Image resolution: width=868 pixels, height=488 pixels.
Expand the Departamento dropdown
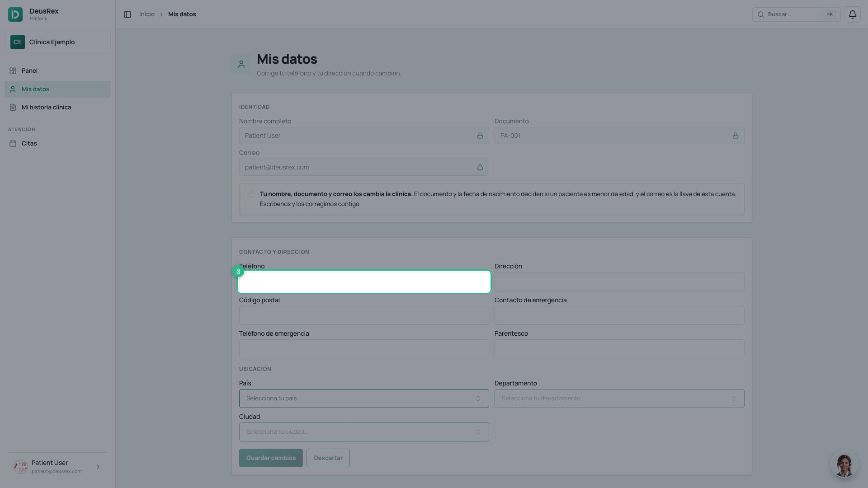(619, 399)
